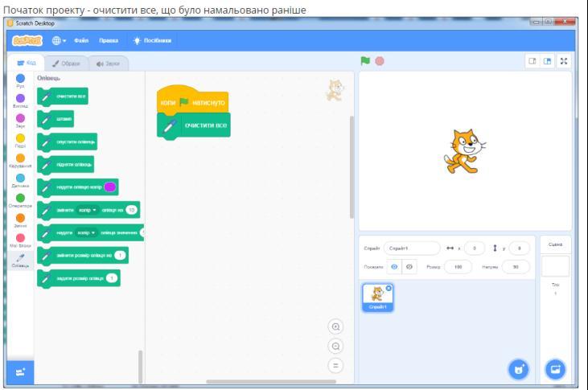Viewport: 588px width, 390px height.
Task: Click the Scratch logo
Action: (27, 40)
